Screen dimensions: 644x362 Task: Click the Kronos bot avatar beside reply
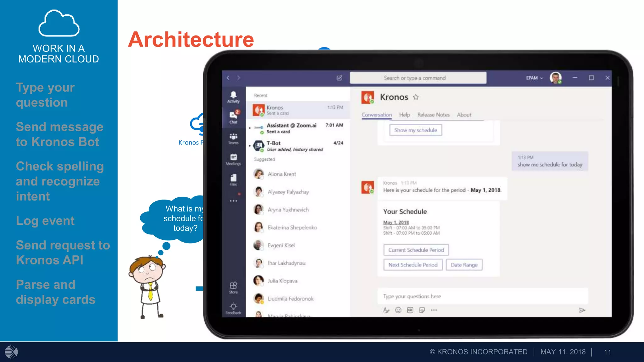point(368,187)
